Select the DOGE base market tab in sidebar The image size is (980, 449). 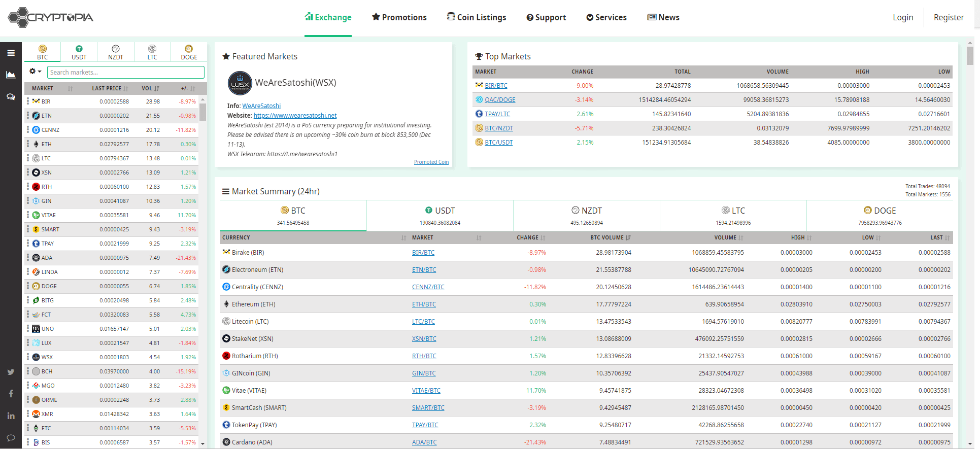pyautogui.click(x=189, y=52)
